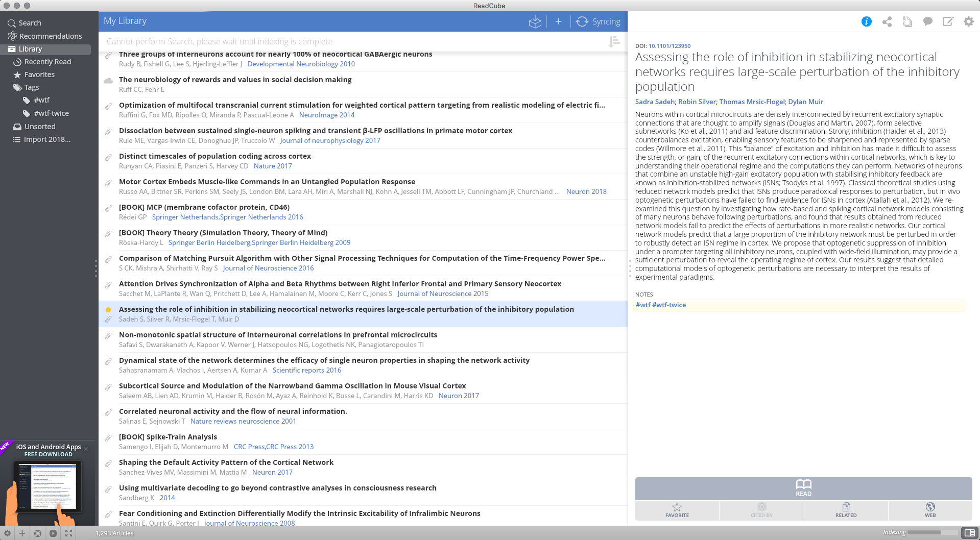Click the tablet app promo thumbnail
980x540 pixels.
pyautogui.click(x=47, y=486)
